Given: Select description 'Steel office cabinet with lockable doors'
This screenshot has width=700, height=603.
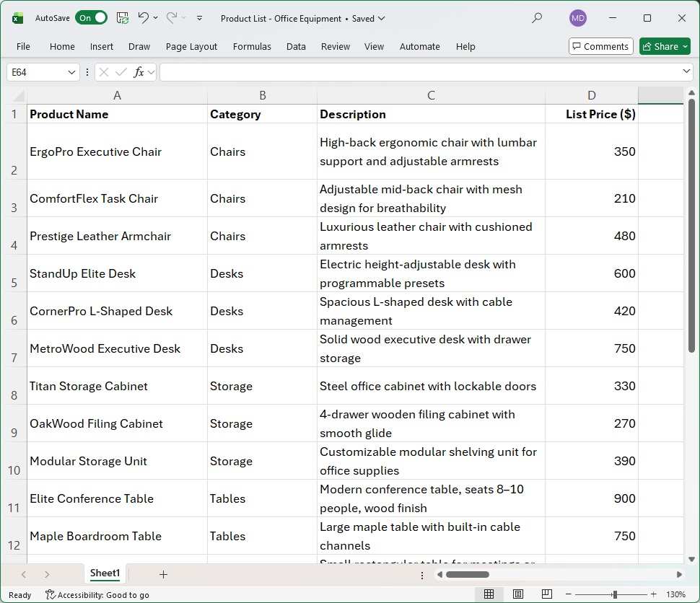Looking at the screenshot, I should (x=431, y=386).
